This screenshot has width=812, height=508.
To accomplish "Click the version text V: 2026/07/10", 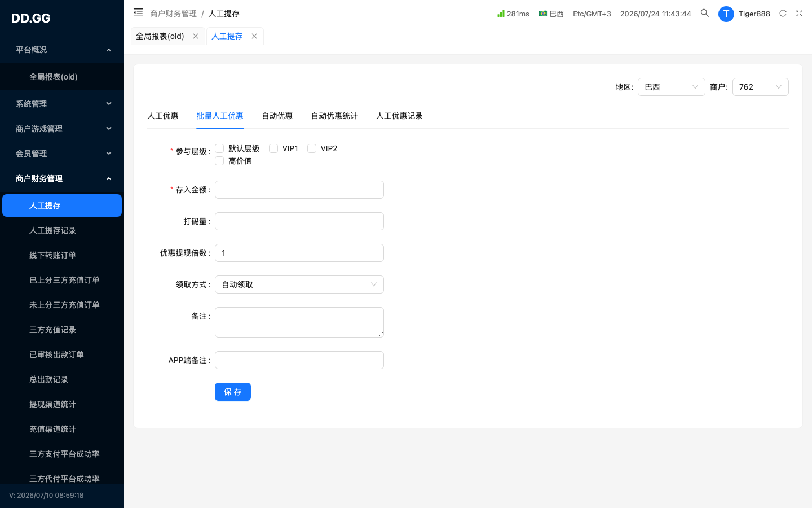I will tap(46, 496).
